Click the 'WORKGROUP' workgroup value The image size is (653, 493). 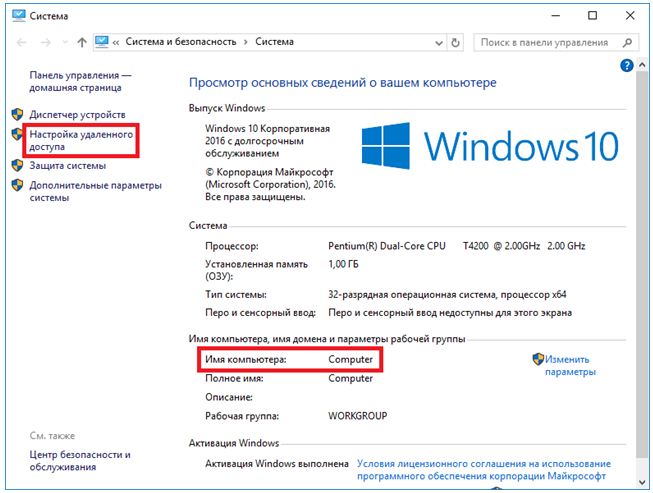357,416
